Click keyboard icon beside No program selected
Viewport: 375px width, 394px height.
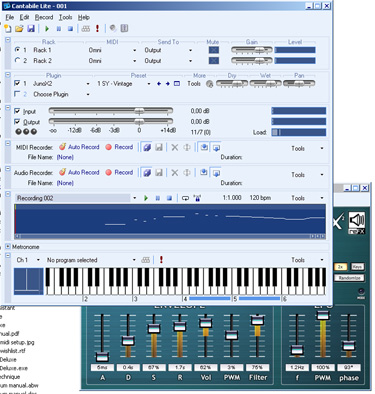[x=146, y=260]
